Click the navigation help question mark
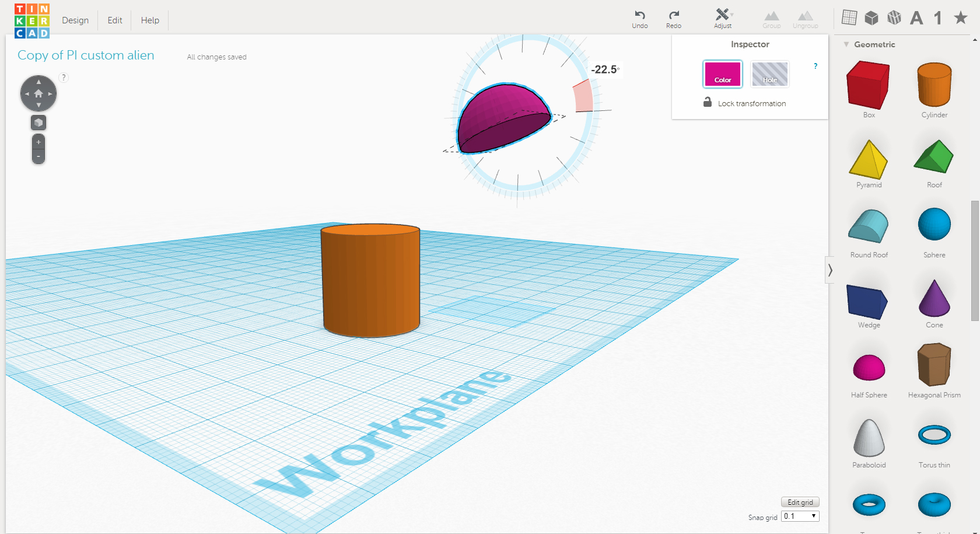This screenshot has width=980, height=534. [64, 77]
